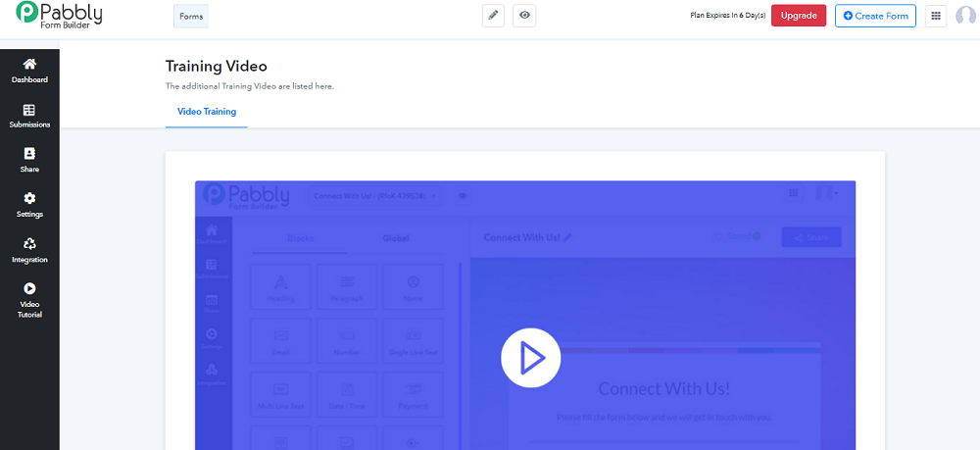Click the Create Form button
The image size is (980, 450).
[x=875, y=16]
